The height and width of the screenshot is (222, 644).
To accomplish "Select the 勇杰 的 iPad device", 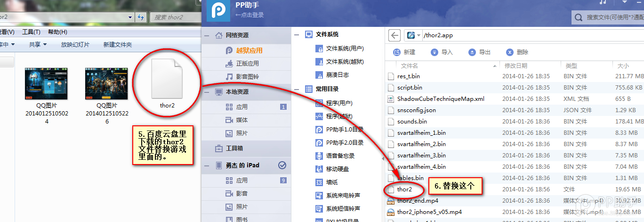I will pyautogui.click(x=242, y=165).
